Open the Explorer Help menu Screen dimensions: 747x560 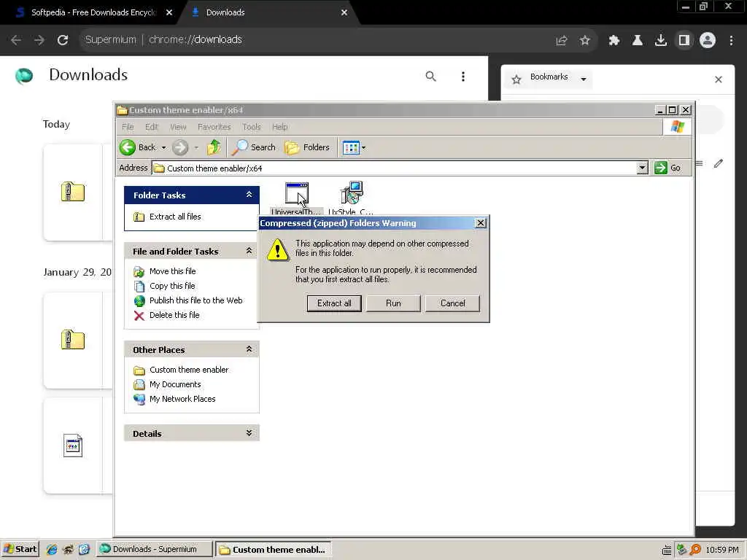[x=280, y=127]
